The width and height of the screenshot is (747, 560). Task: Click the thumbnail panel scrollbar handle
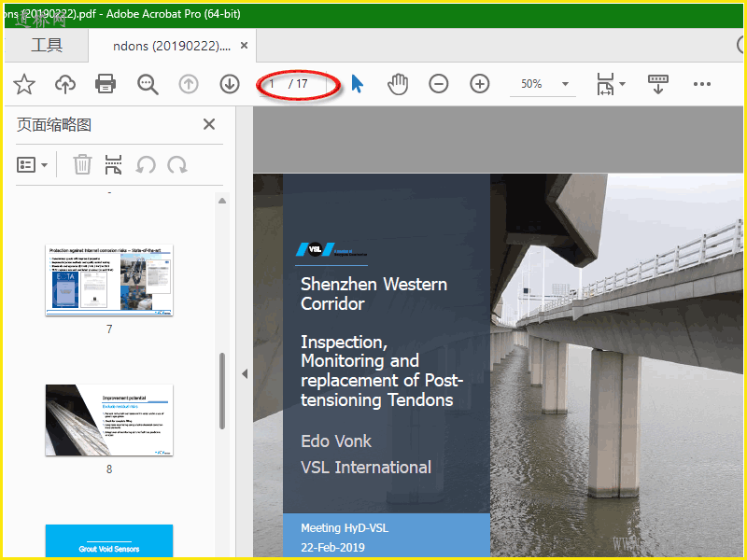pyautogui.click(x=222, y=391)
